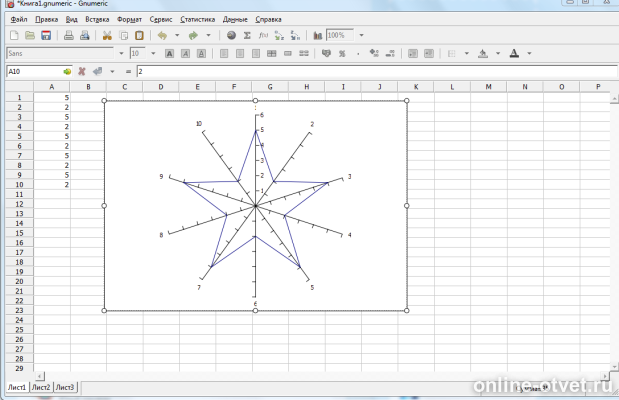Open the Формат menu
This screenshot has height=400, width=619.
129,19
